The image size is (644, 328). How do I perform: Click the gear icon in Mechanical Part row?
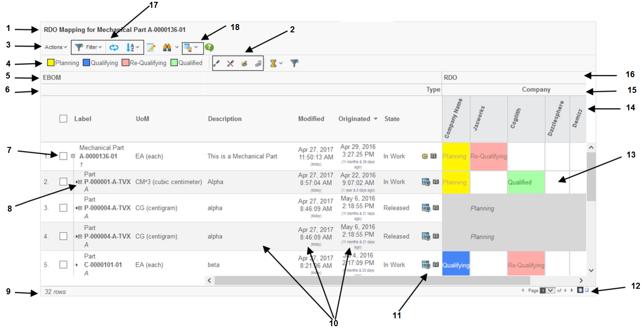[x=425, y=156]
